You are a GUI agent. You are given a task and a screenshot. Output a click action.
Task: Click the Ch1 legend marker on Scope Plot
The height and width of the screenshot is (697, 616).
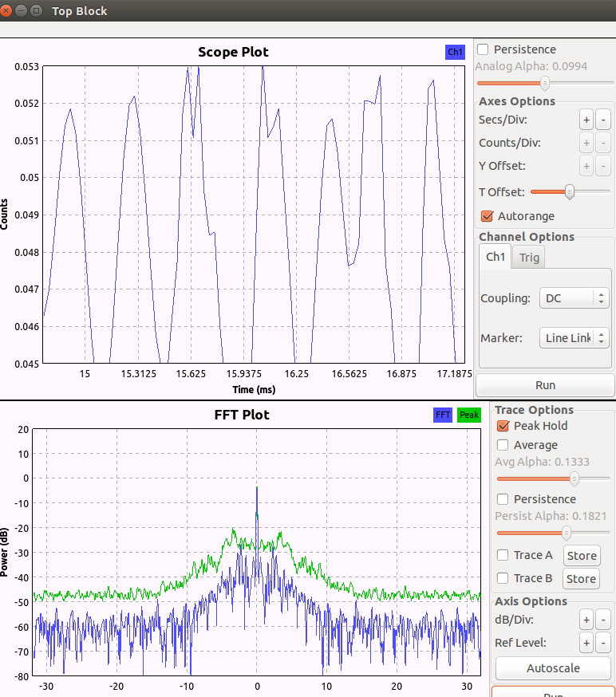(x=455, y=52)
